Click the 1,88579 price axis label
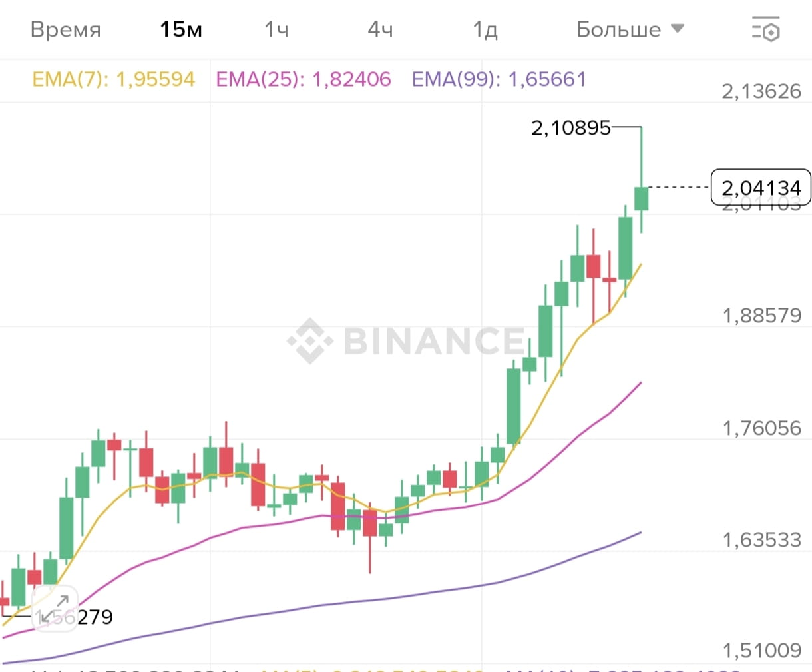Viewport: 812px width, 672px height. click(762, 315)
